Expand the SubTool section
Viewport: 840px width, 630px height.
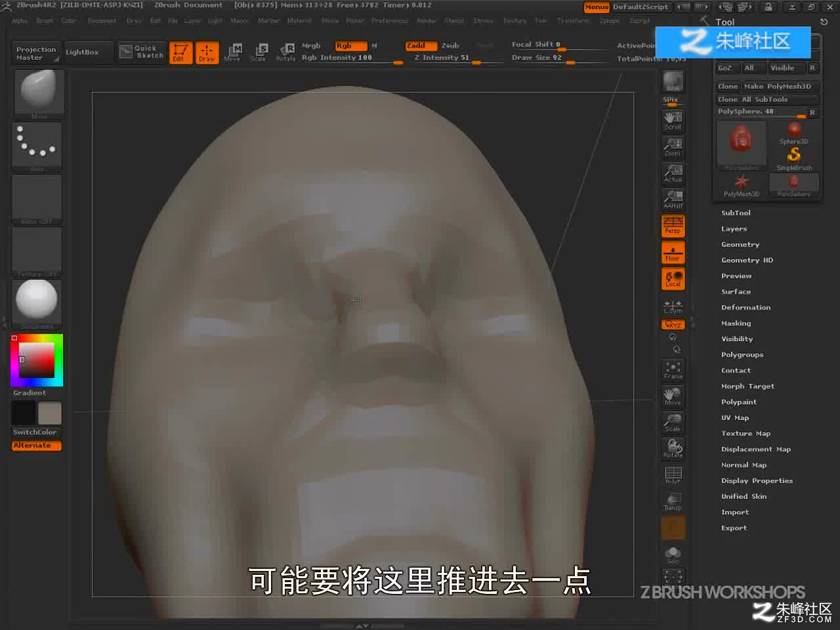[736, 213]
